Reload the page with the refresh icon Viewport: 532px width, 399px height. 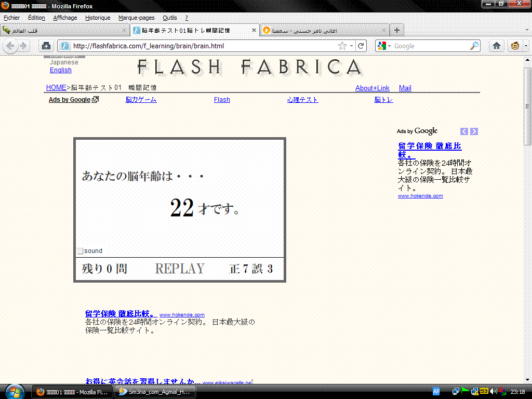click(361, 46)
